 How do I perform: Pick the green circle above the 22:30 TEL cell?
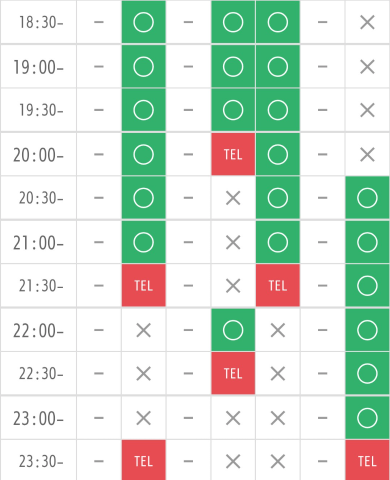(x=233, y=330)
